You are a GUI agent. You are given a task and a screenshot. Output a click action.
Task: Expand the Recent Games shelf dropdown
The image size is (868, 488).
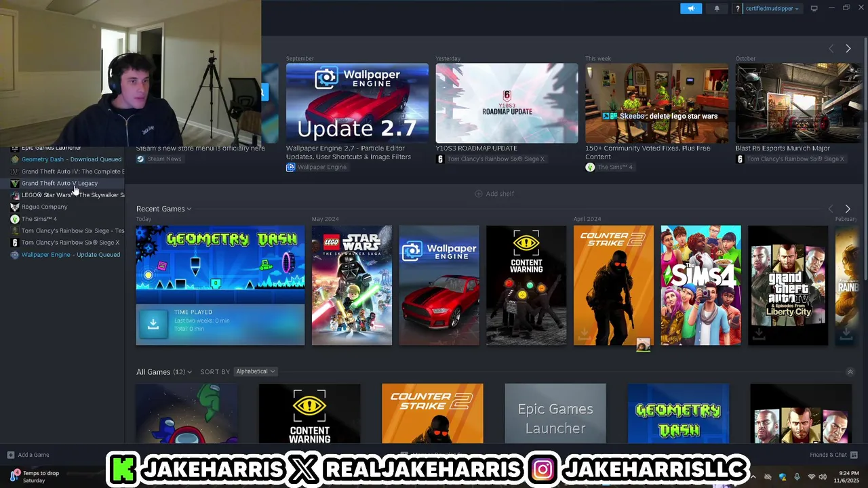click(163, 209)
